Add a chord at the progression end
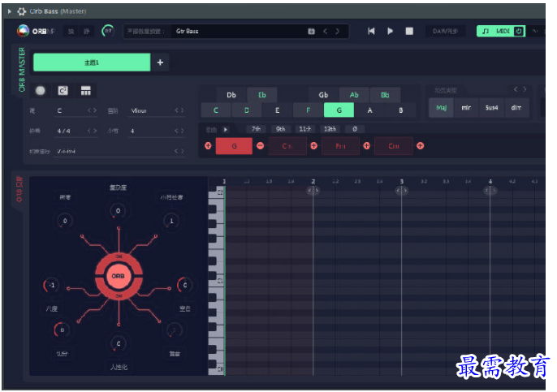The image size is (557, 392). [421, 145]
